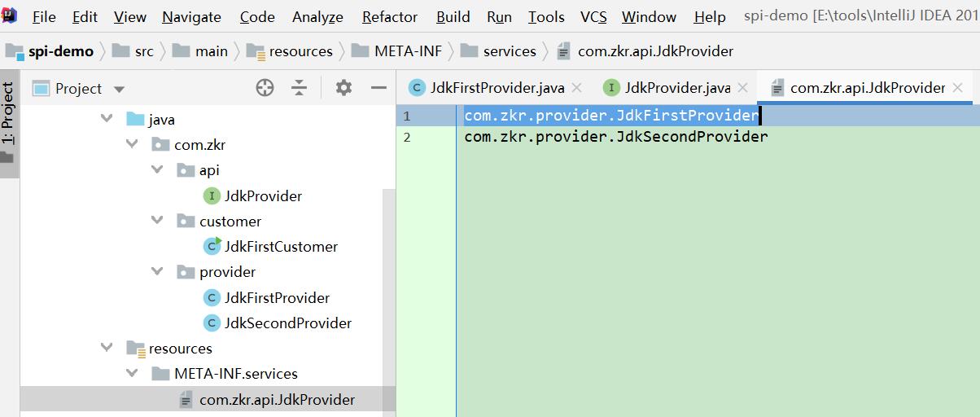Open the Build menu
The image size is (980, 417).
coord(453,16)
